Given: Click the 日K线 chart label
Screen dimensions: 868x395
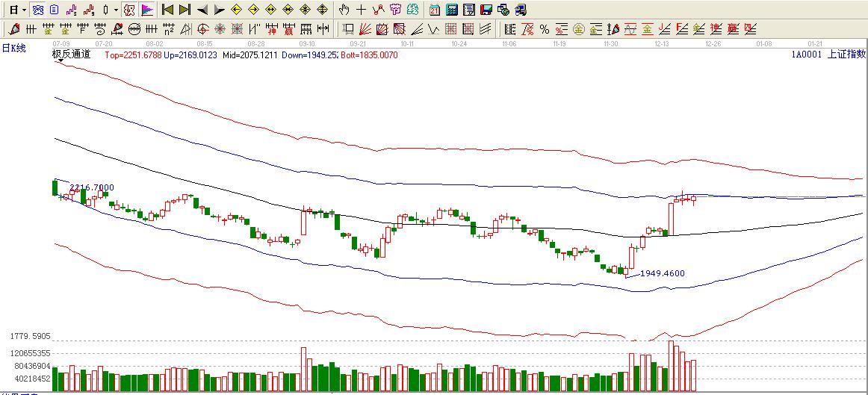Looking at the screenshot, I should (13, 48).
